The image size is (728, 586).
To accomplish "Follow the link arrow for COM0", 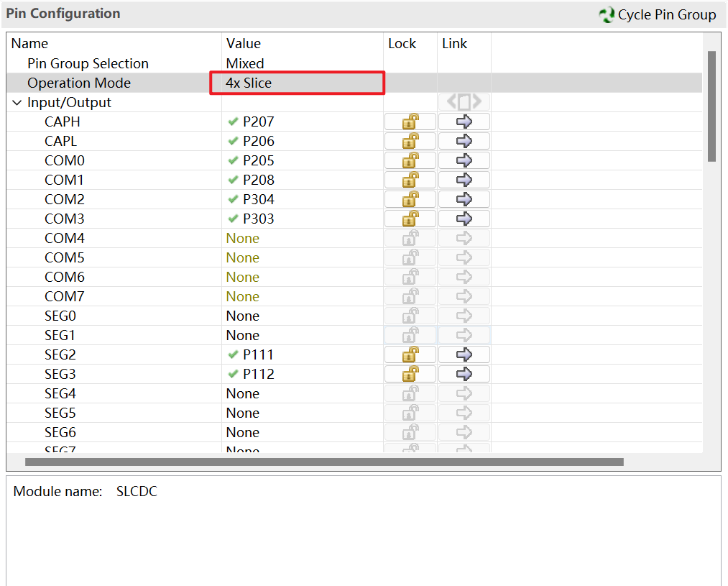I will 464,160.
